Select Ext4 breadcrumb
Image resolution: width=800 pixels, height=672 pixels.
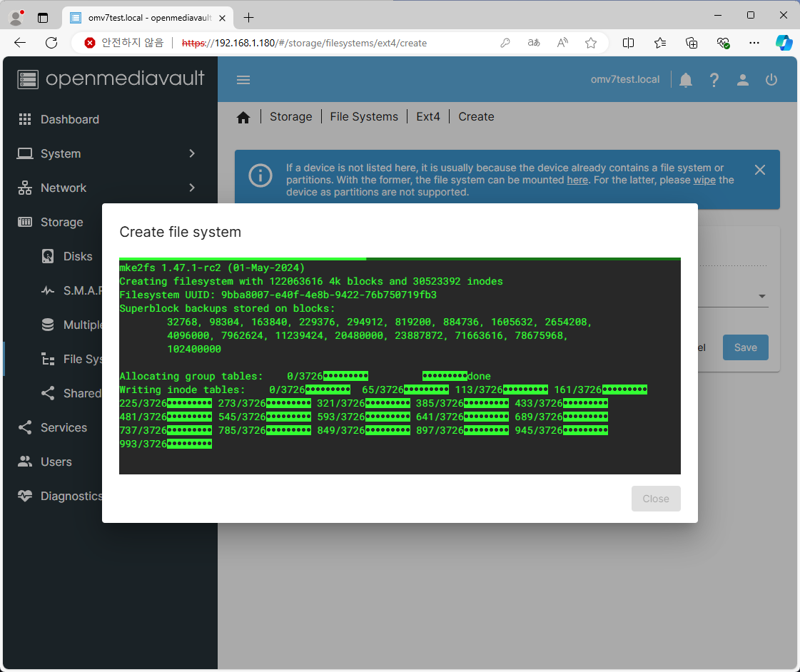coord(428,117)
